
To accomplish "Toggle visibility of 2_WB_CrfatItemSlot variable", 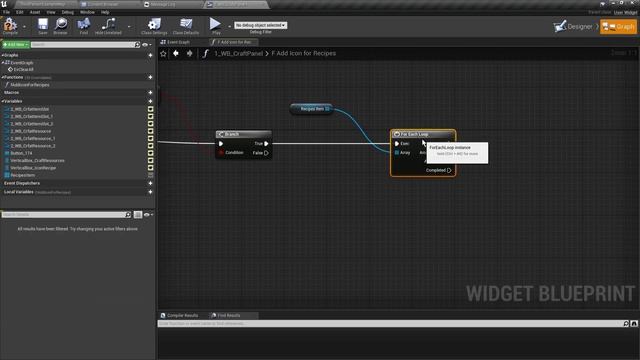I will pos(150,109).
